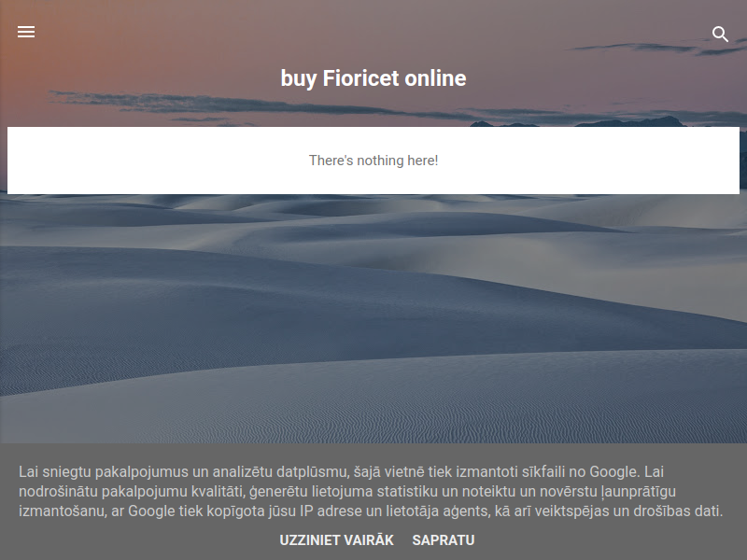Viewport: 747px width, 560px height.
Task: Click 'UZZINIET VAIRĀK' in the cookie banner
Action: 336,540
